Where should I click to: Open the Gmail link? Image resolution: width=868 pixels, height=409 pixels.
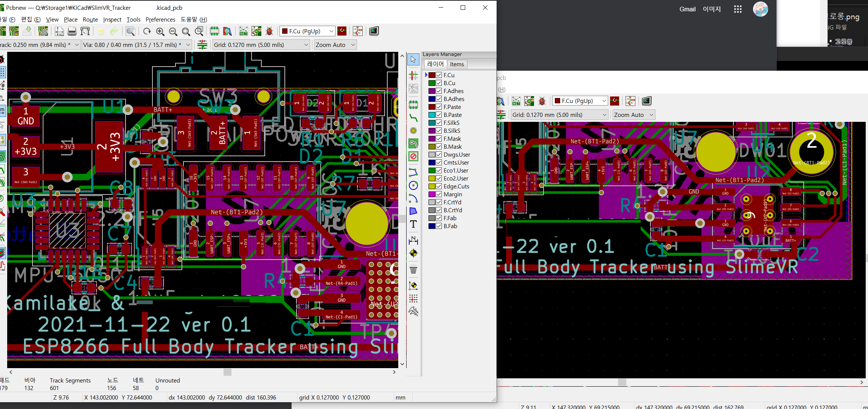click(687, 9)
